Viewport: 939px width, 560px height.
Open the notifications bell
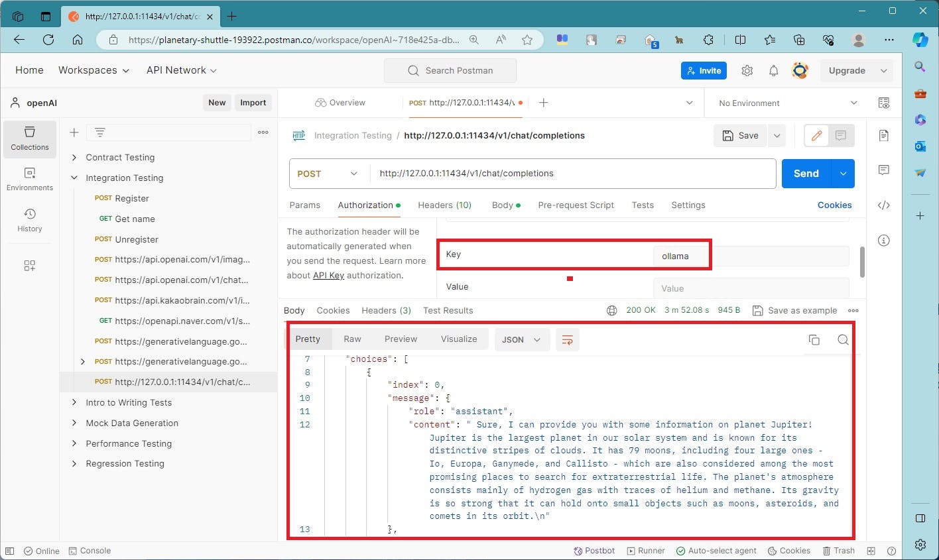point(773,70)
